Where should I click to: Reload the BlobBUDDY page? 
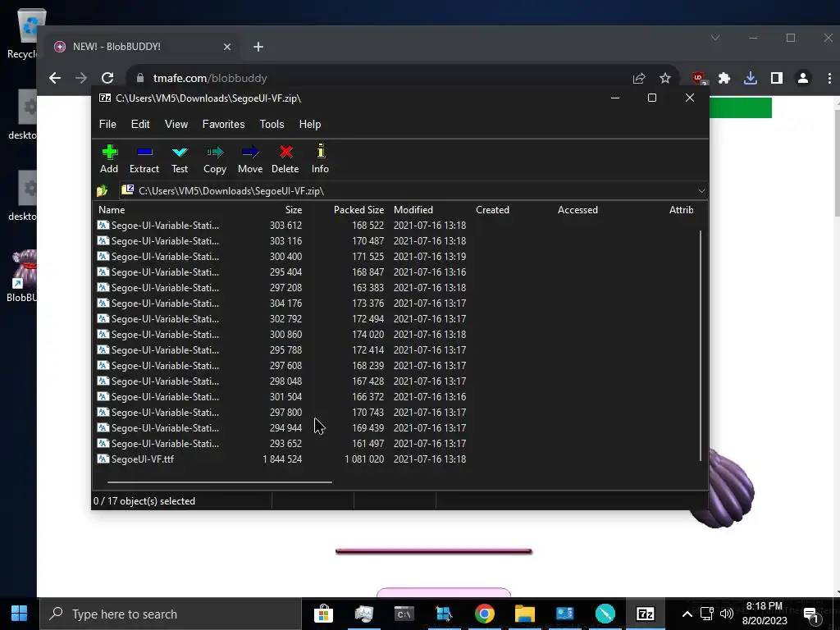(107, 78)
